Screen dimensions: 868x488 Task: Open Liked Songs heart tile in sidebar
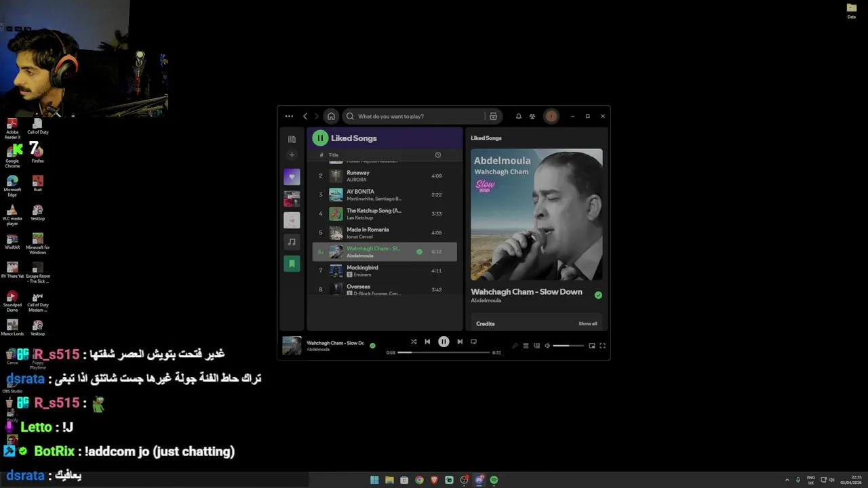pos(292,177)
